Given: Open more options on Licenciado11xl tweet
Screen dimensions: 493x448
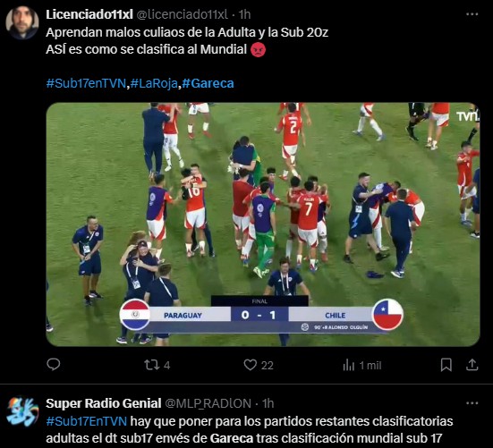Looking at the screenshot, I should pyautogui.click(x=472, y=14).
